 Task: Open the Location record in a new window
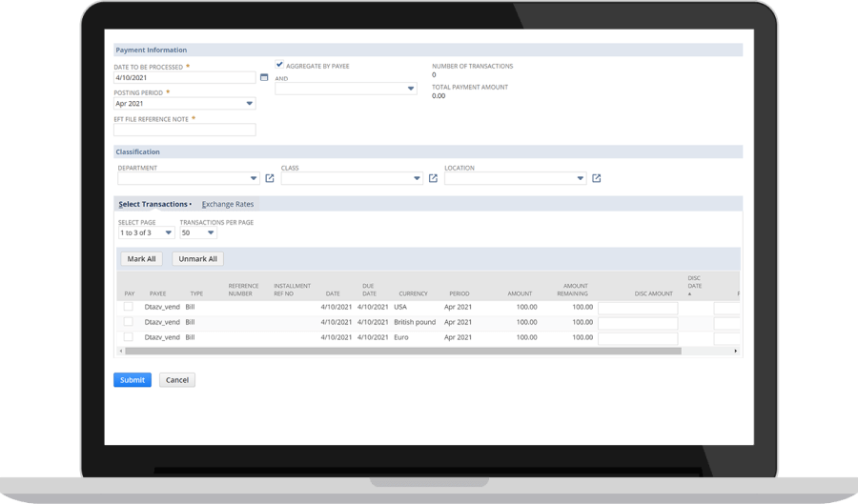(597, 178)
